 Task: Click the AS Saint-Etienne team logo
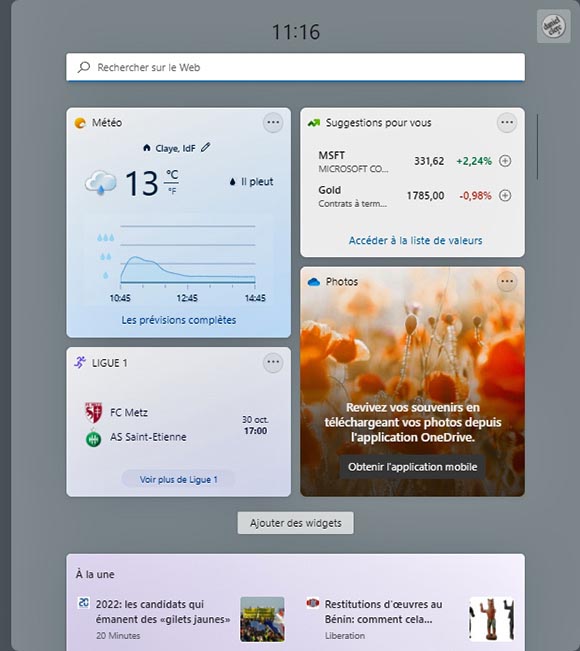(x=93, y=438)
